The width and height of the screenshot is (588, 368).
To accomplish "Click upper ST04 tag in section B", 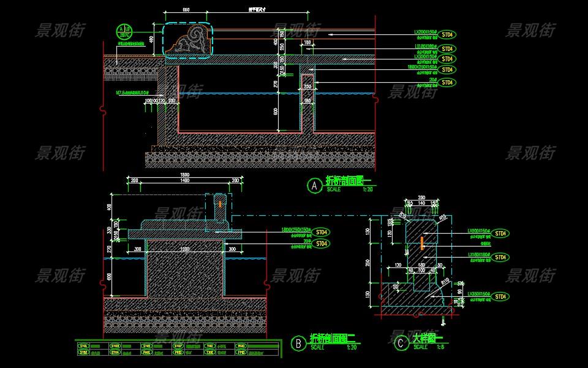I will [x=322, y=232].
